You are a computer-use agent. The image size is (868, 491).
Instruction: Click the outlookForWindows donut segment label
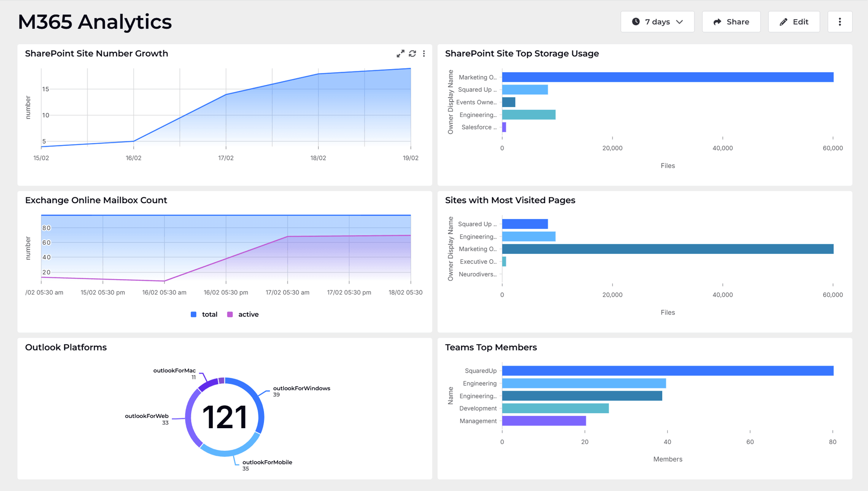point(302,388)
